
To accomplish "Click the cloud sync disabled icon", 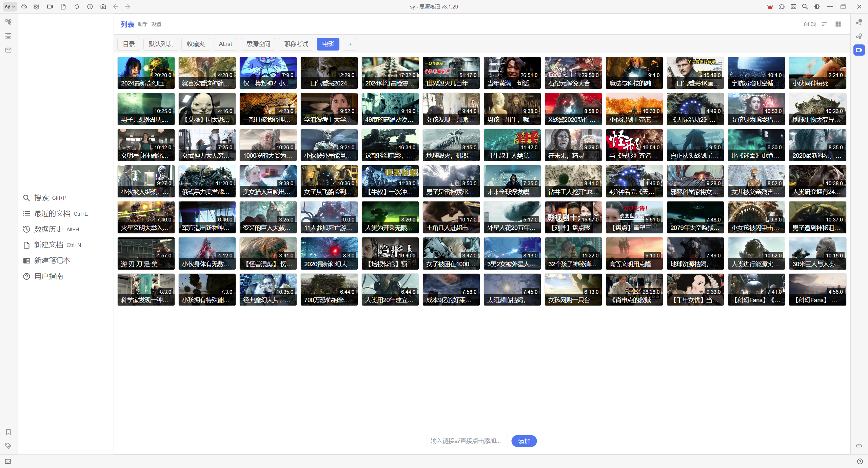I will pos(24,6).
